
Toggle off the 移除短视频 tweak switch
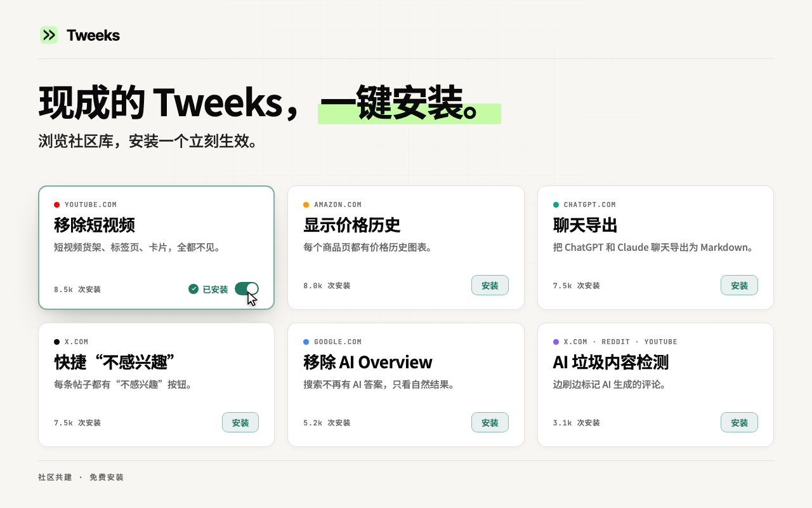coord(247,289)
